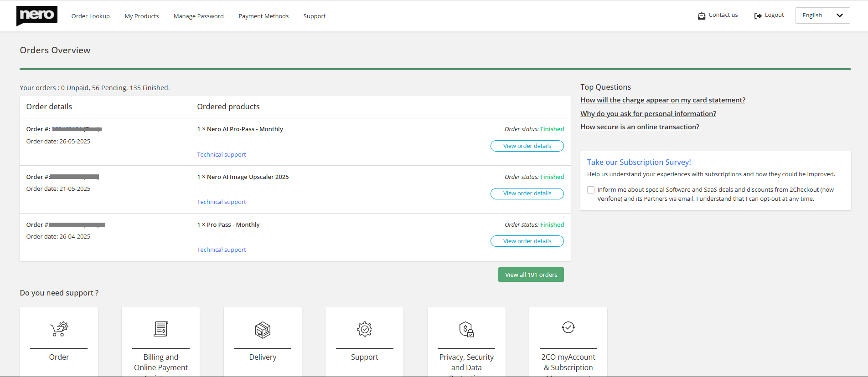Open the Order support cart icon

pyautogui.click(x=59, y=329)
